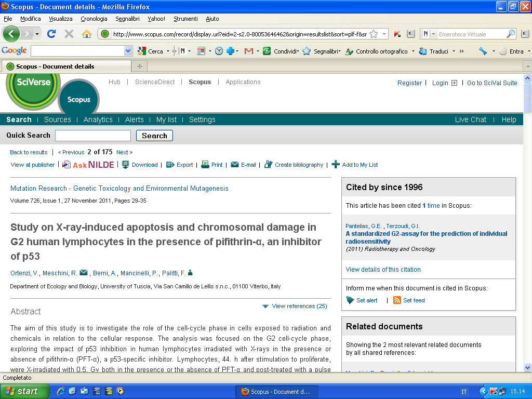This screenshot has height=399, width=532.
Task: Expand the Google search box history dropdown
Action: 128,51
